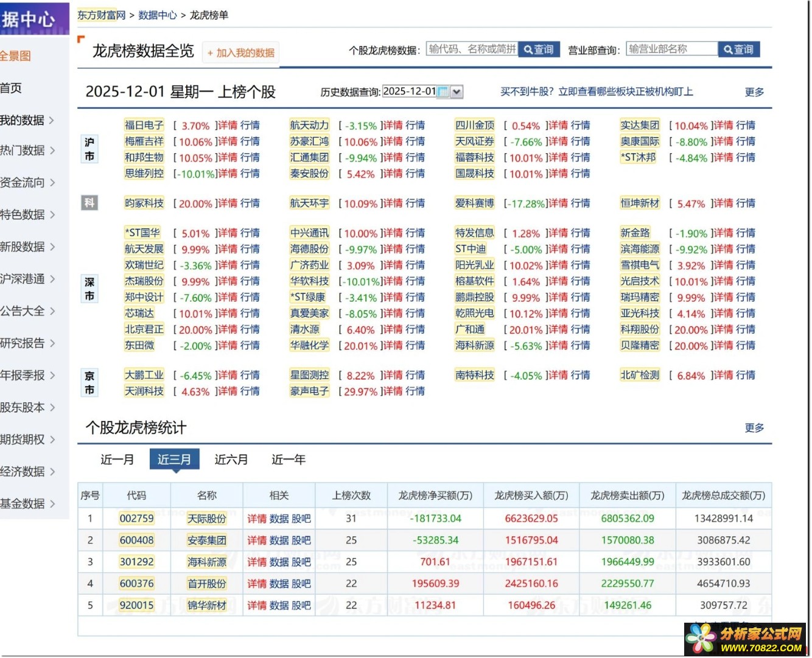Switch to 近一月 tab
The height and width of the screenshot is (658, 812).
pos(117,460)
